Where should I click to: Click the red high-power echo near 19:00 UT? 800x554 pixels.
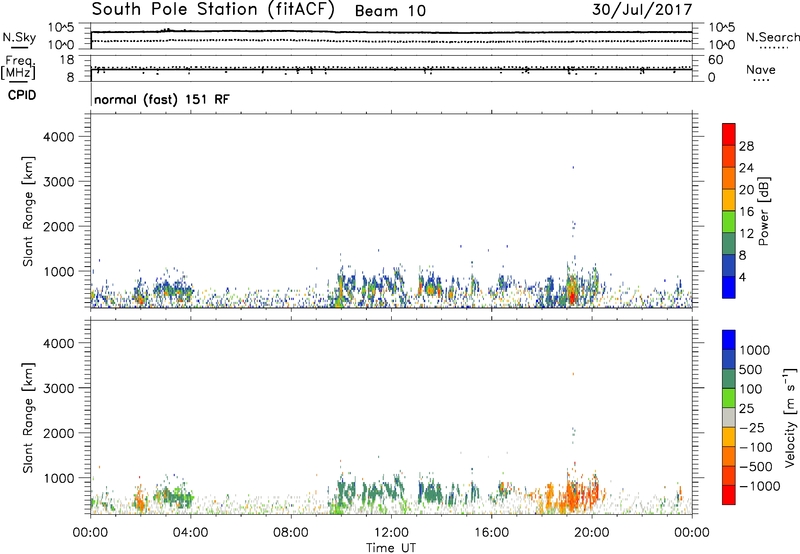coord(572,297)
